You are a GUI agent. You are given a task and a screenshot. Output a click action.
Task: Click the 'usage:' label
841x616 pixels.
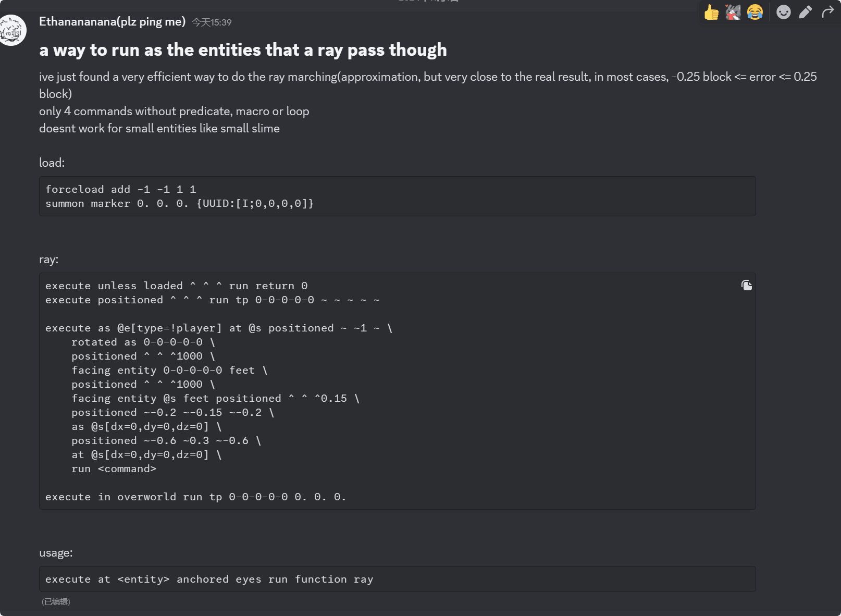pyautogui.click(x=56, y=552)
